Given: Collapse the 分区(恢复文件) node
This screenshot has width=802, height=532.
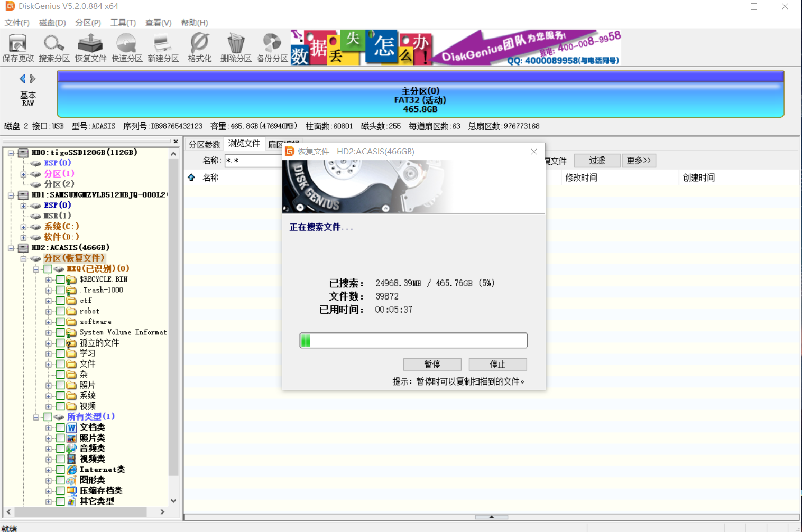Looking at the screenshot, I should tap(23, 258).
